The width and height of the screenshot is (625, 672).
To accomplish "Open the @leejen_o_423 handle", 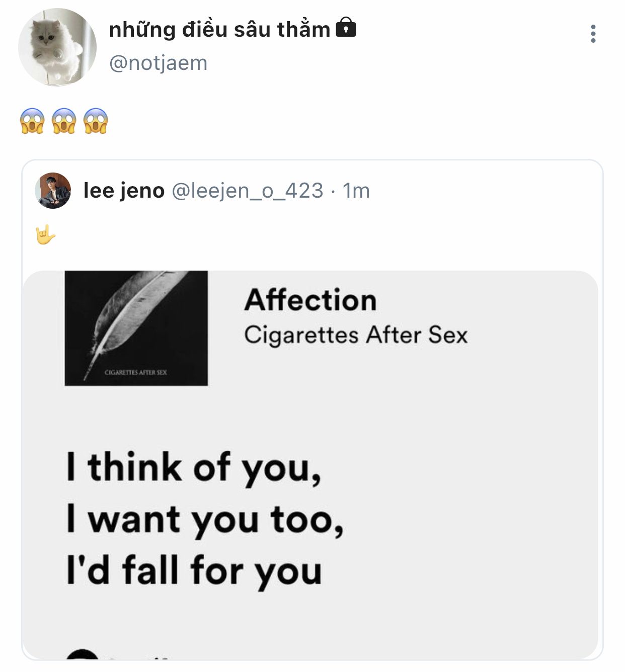I will pyautogui.click(x=248, y=191).
